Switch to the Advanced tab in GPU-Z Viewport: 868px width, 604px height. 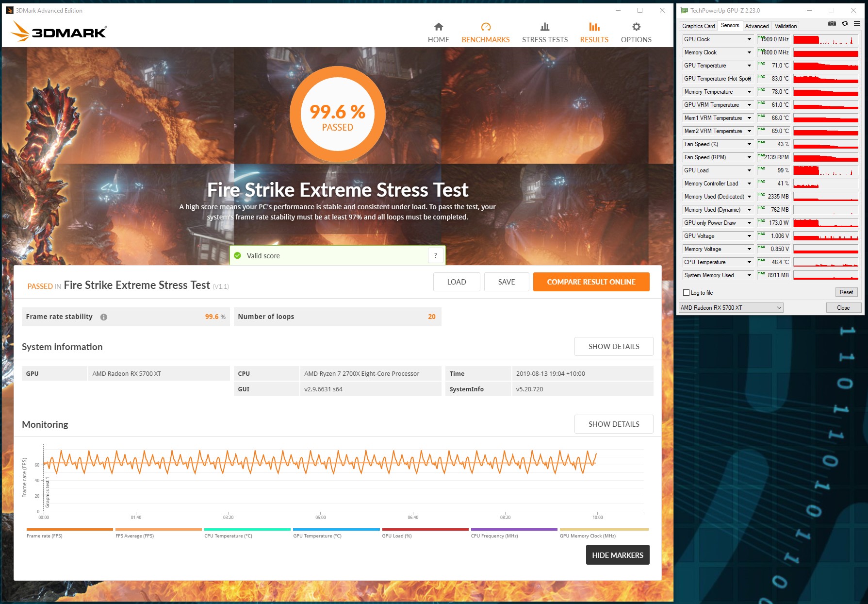(x=757, y=26)
